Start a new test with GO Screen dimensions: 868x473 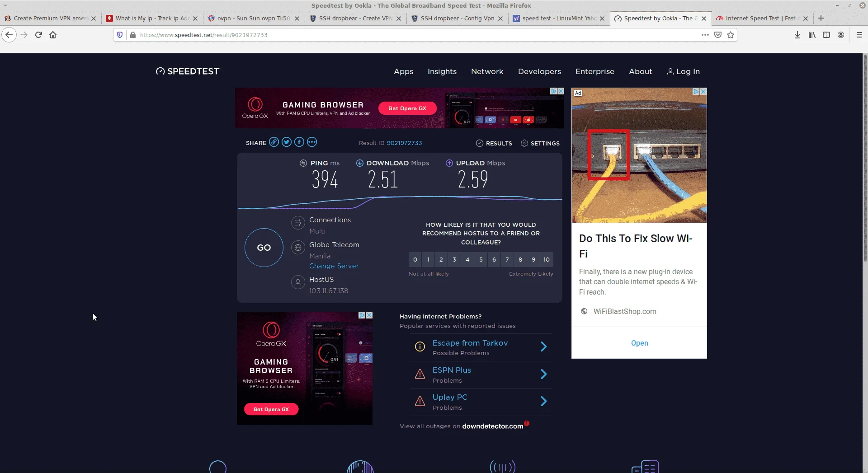[264, 248]
